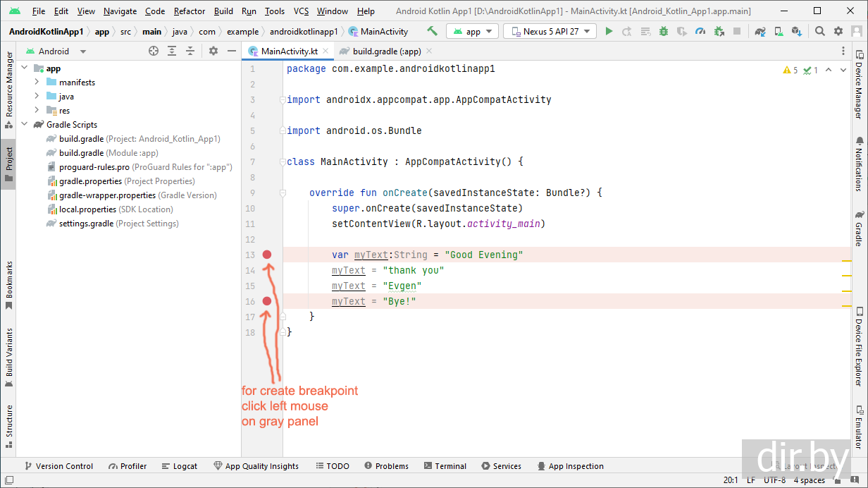Click the Debug app bug icon
This screenshot has height=488, width=868.
click(664, 31)
